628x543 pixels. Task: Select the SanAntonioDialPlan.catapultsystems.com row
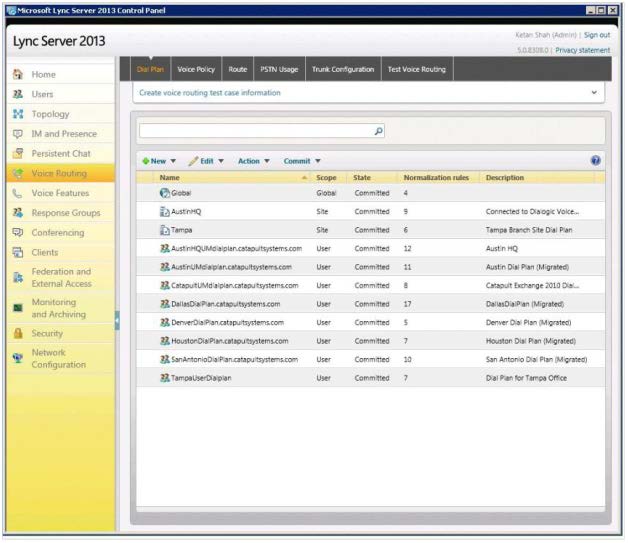370,359
